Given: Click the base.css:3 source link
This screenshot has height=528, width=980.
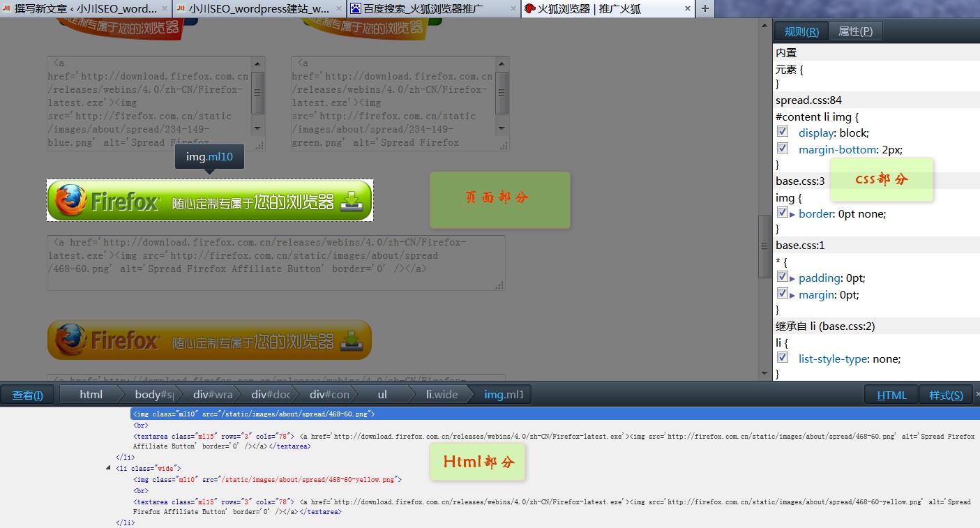Looking at the screenshot, I should point(800,181).
